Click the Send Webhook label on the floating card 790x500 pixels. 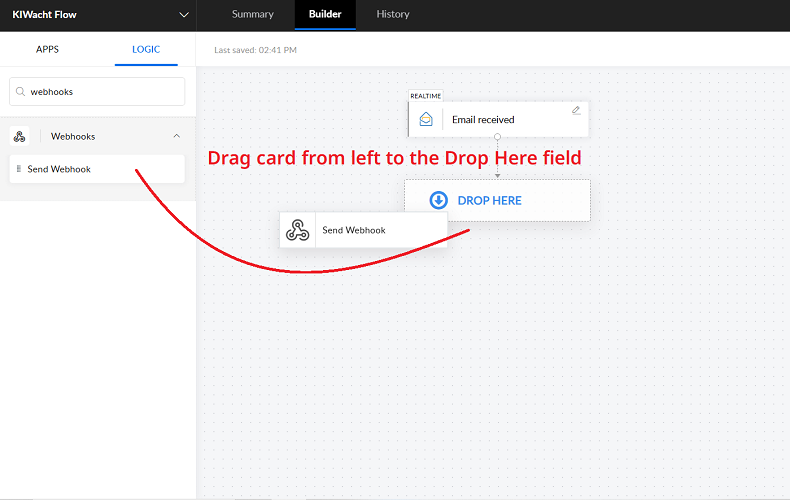pyautogui.click(x=353, y=230)
